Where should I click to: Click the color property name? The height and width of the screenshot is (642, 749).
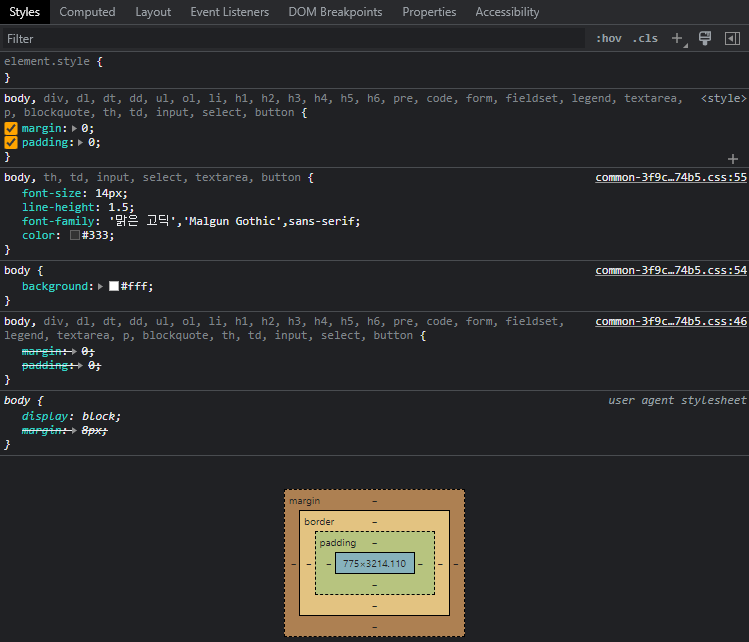coord(38,235)
